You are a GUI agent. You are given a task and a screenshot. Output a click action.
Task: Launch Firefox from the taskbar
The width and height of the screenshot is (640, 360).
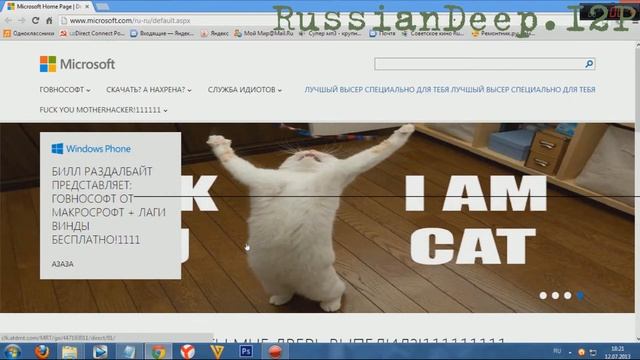(x=41, y=351)
